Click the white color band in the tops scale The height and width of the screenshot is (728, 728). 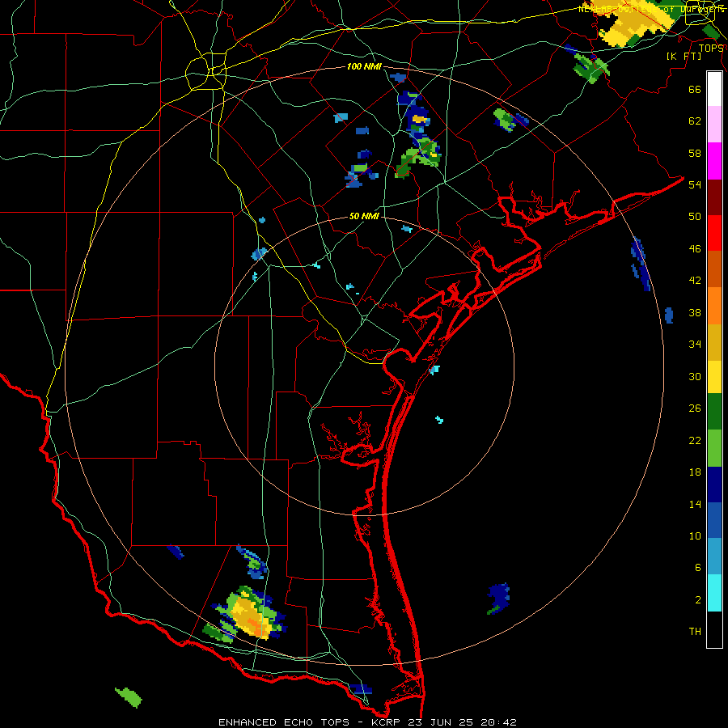714,89
